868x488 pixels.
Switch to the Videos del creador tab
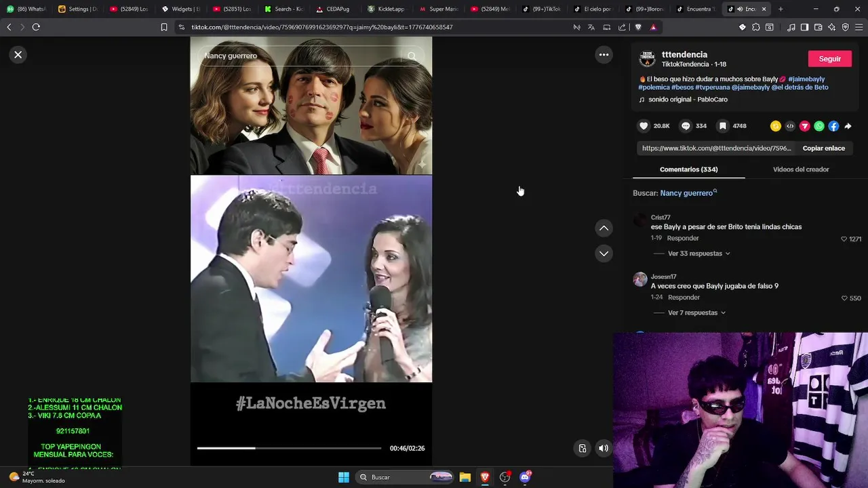[x=801, y=169]
